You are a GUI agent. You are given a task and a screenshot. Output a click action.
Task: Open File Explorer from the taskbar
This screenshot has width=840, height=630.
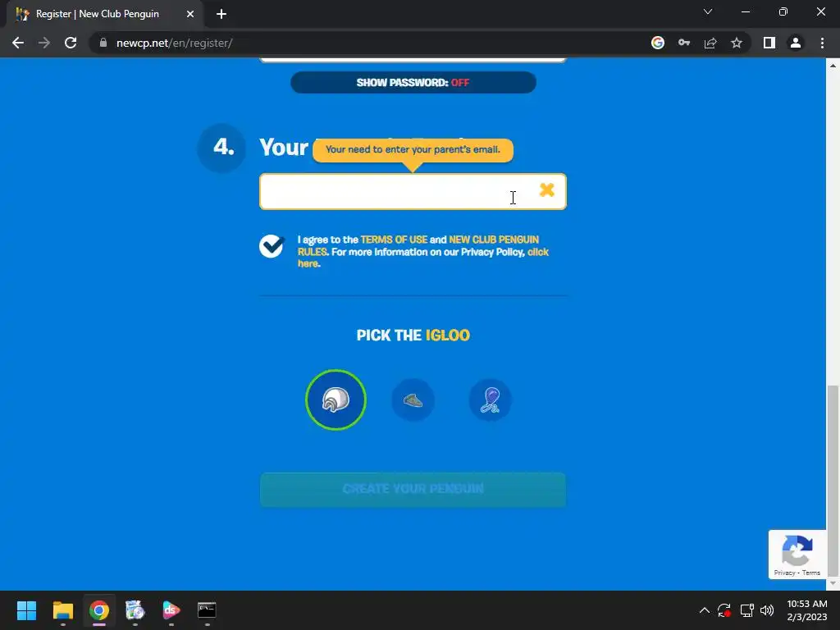[x=62, y=610]
